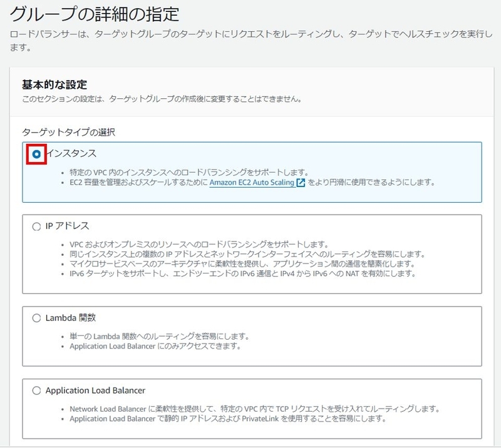Screen dimensions: 501x448
Task: Click the ターゲットタイプの選択 label
Action: tap(68, 132)
